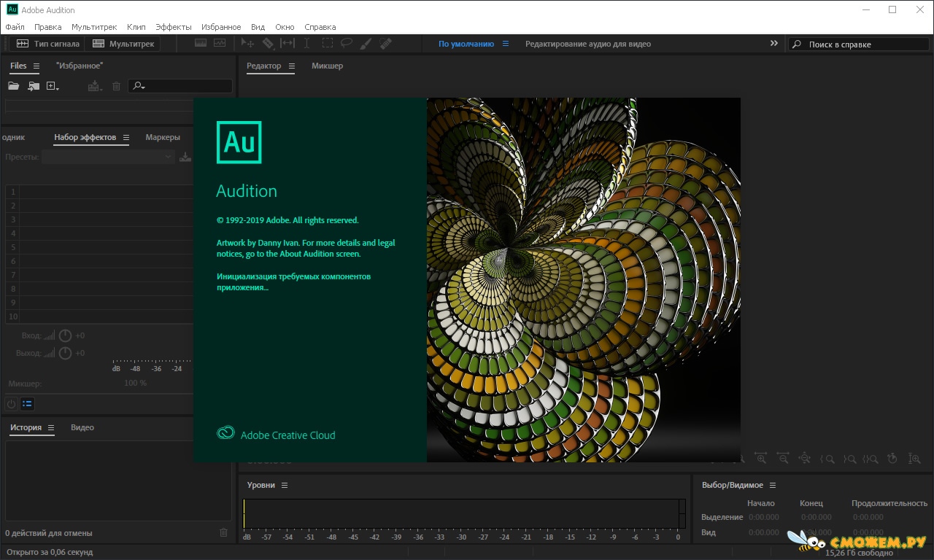Select the Slip tool icon
The height and width of the screenshot is (560, 934).
[287, 44]
